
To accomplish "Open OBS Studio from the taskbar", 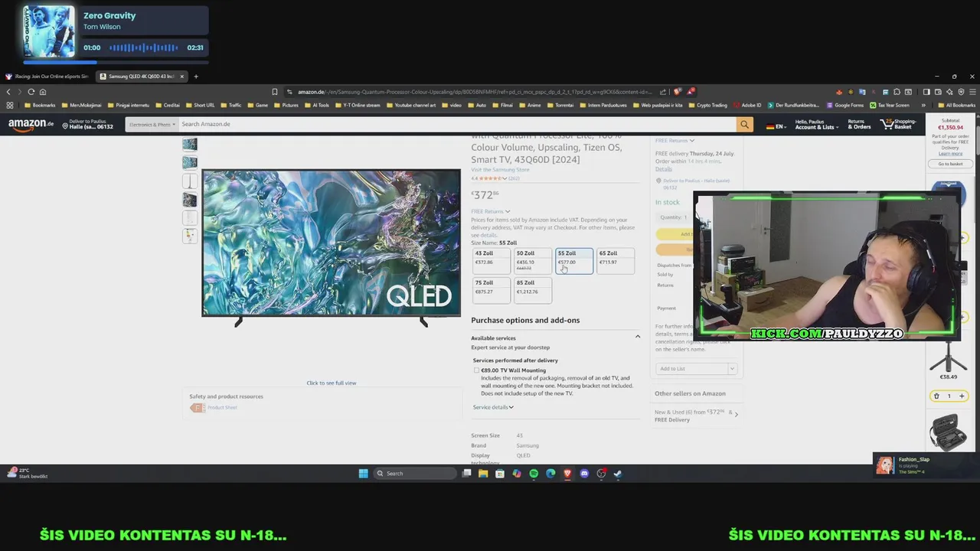I will point(601,473).
